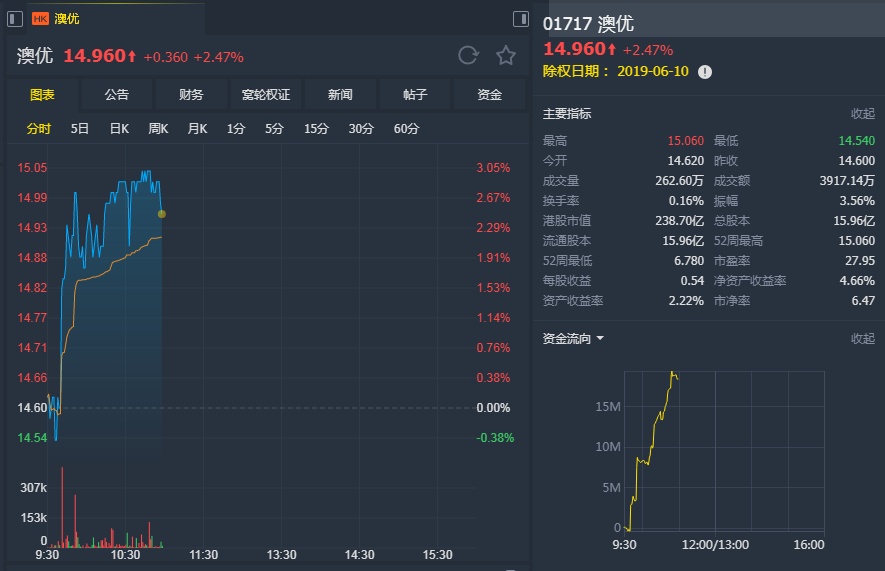Screen dimensions: 885x571
Task: Expand the 资金流向 dropdown
Action: click(x=600, y=338)
